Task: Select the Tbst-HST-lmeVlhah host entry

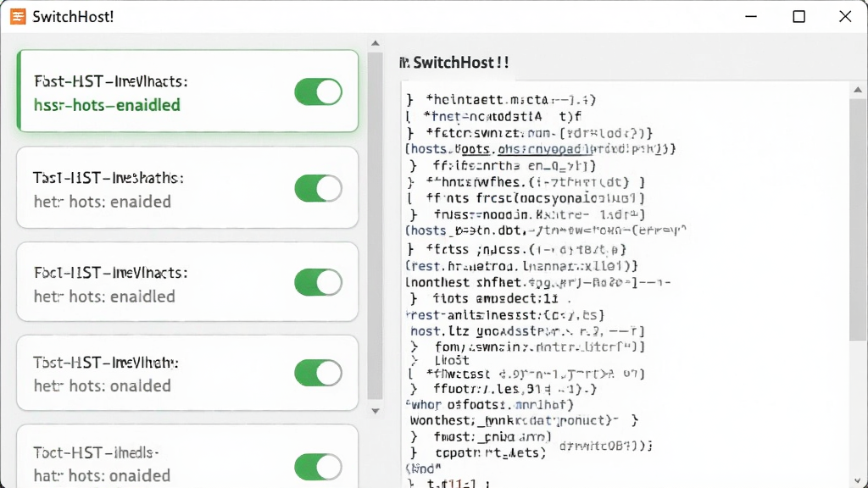Action: click(x=187, y=373)
